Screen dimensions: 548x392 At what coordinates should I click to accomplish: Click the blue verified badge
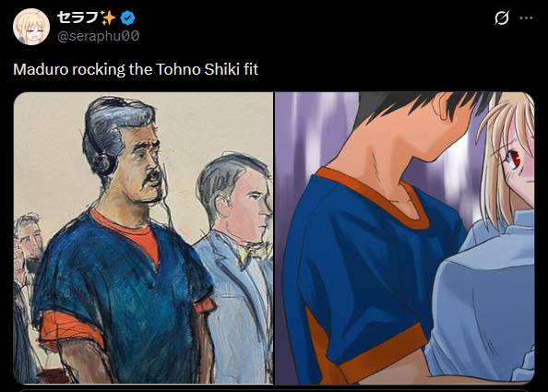click(x=128, y=18)
